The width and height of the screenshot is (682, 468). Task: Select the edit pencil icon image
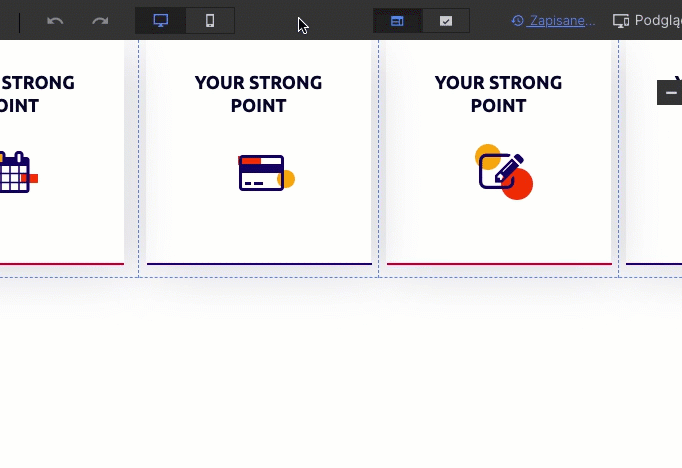pyautogui.click(x=503, y=172)
